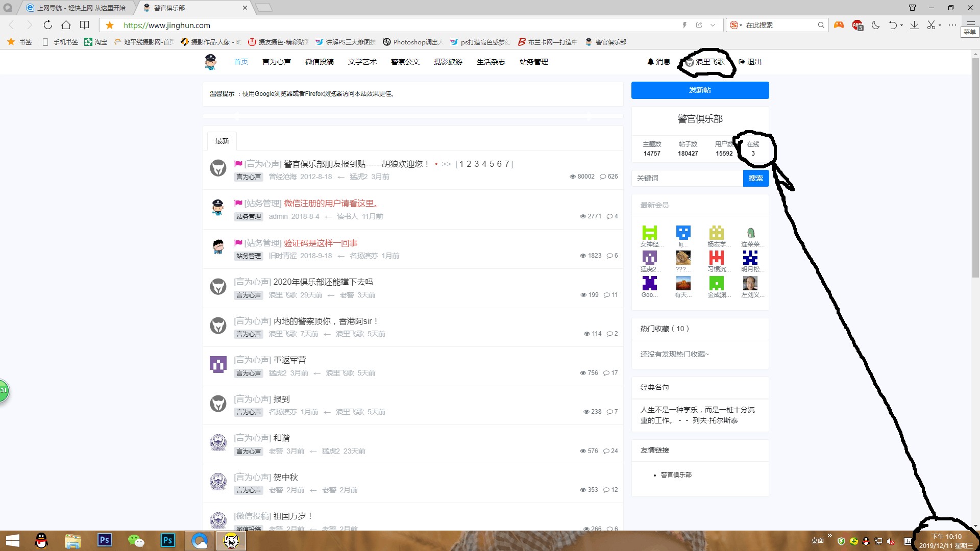Open the more tools ellipsis icon

coord(952,25)
